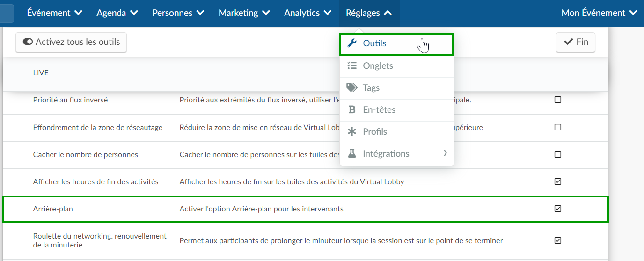
Task: Click the Activez tous les outils button
Action: click(x=71, y=42)
